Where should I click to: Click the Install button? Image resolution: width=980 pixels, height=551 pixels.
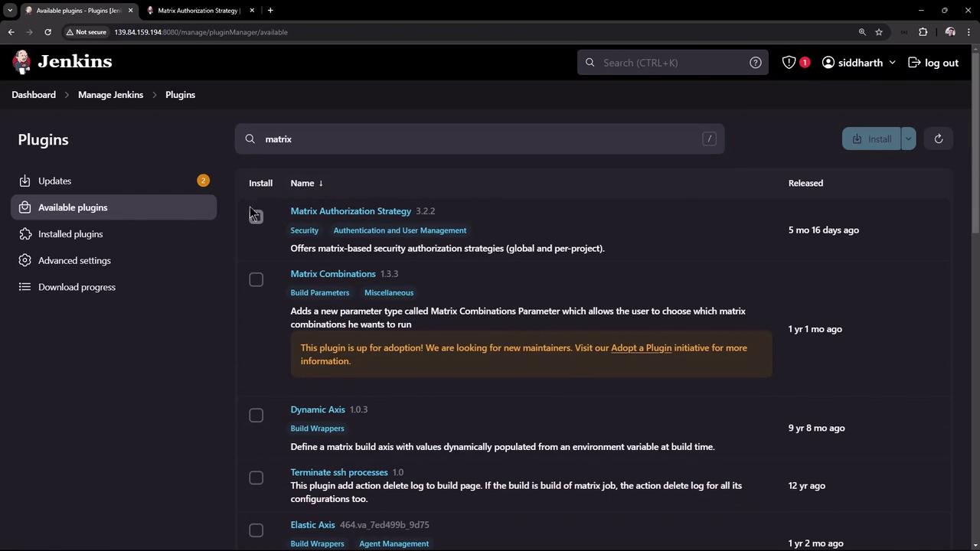click(x=872, y=139)
